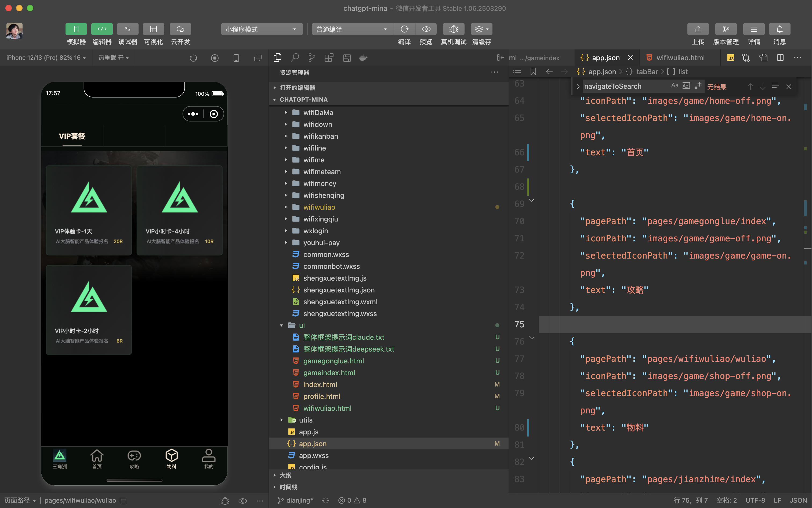Image resolution: width=812 pixels, height=508 pixels.
Task: Toggle the 调试器 debugger panel button
Action: 128,29
